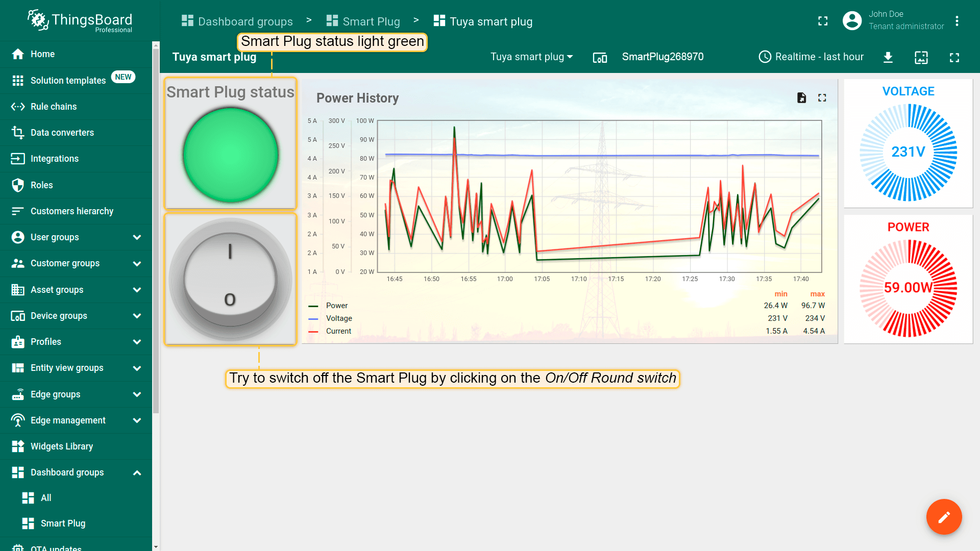Click the entity selector device icon
This screenshot has width=980, height=551.
pos(600,57)
